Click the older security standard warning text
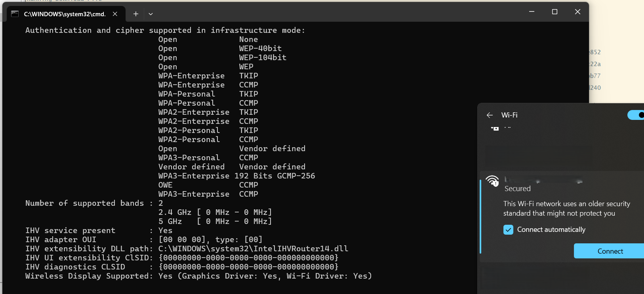 566,209
